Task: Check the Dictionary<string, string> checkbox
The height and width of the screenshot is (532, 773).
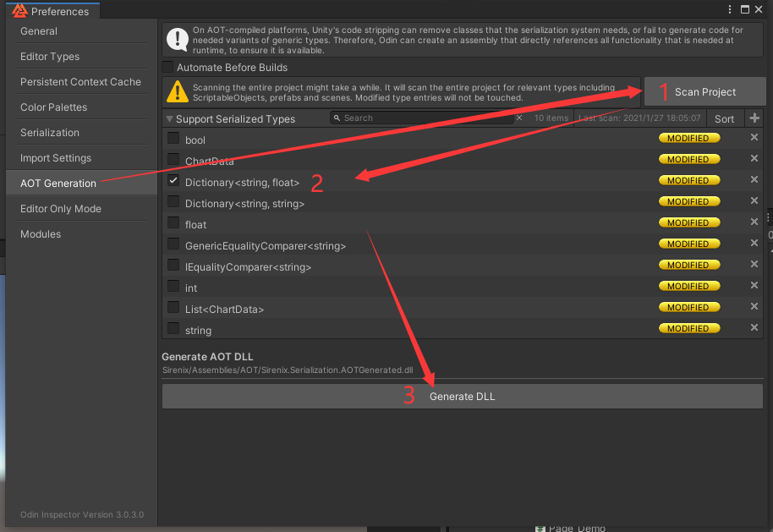Action: click(173, 201)
